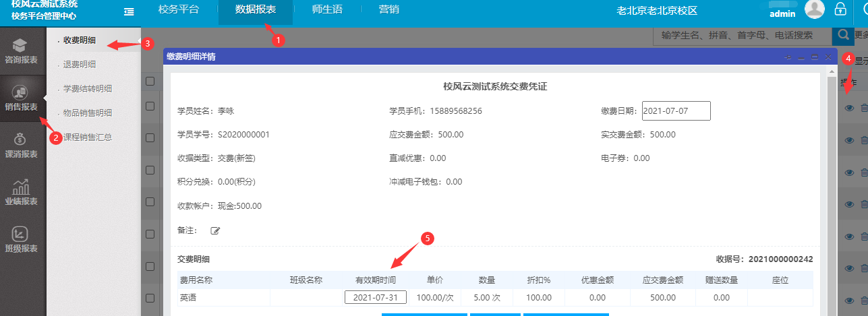View details via first row's eye icon

849,108
